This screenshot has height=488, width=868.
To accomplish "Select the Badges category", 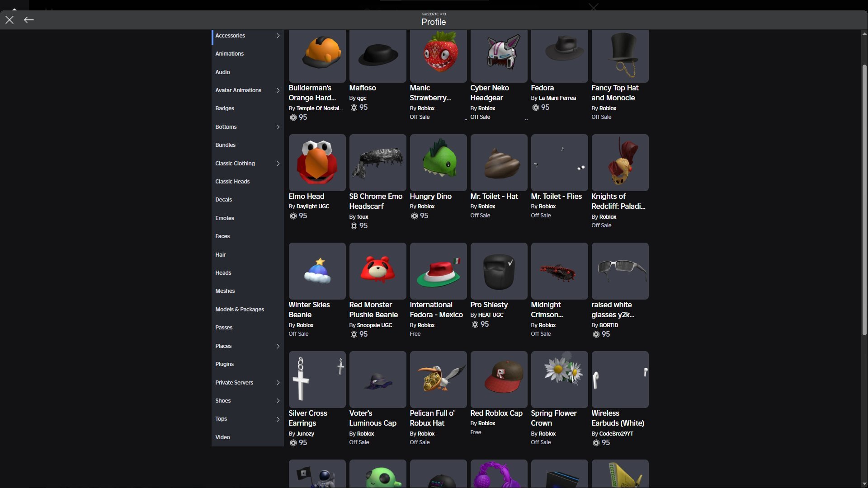I will 247,108.
